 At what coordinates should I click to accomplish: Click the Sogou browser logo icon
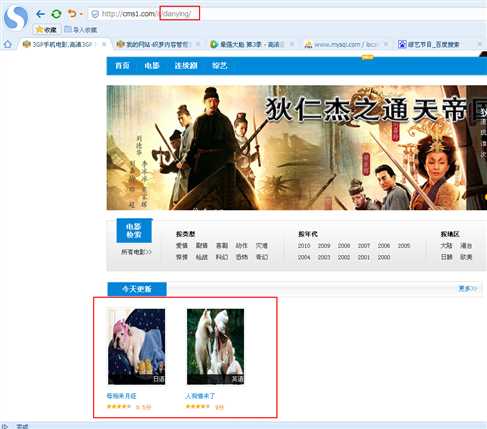click(x=16, y=17)
